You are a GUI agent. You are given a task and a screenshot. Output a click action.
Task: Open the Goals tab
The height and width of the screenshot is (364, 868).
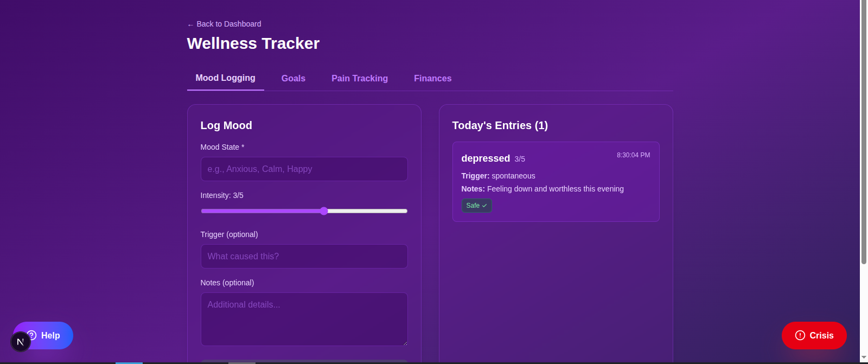[293, 79]
